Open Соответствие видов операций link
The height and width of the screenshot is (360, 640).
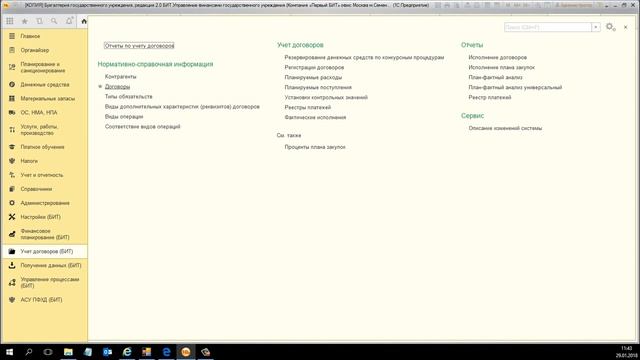click(142, 127)
